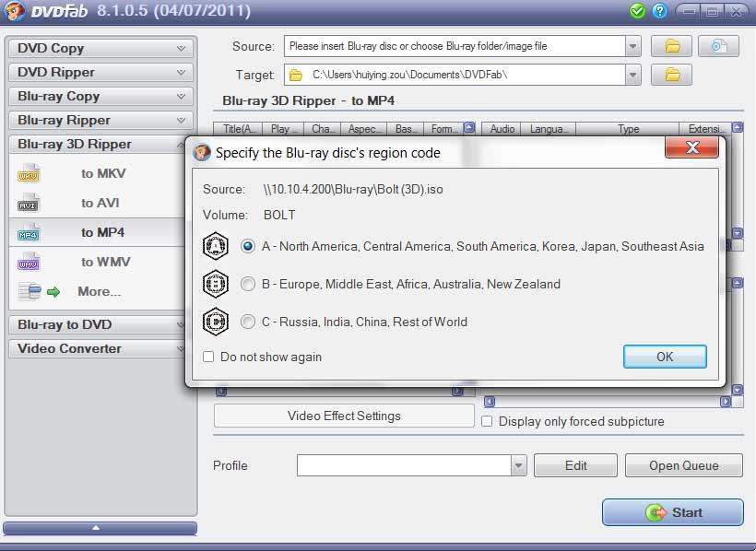Viewport: 756px width, 551px height.
Task: Click the Region A hexagon icon
Action: (216, 246)
